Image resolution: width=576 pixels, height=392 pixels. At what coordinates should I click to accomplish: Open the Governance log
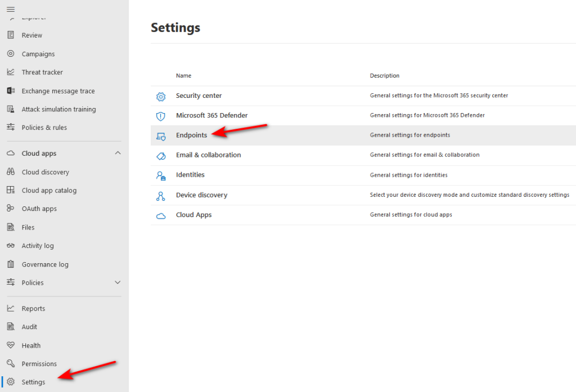(x=45, y=264)
